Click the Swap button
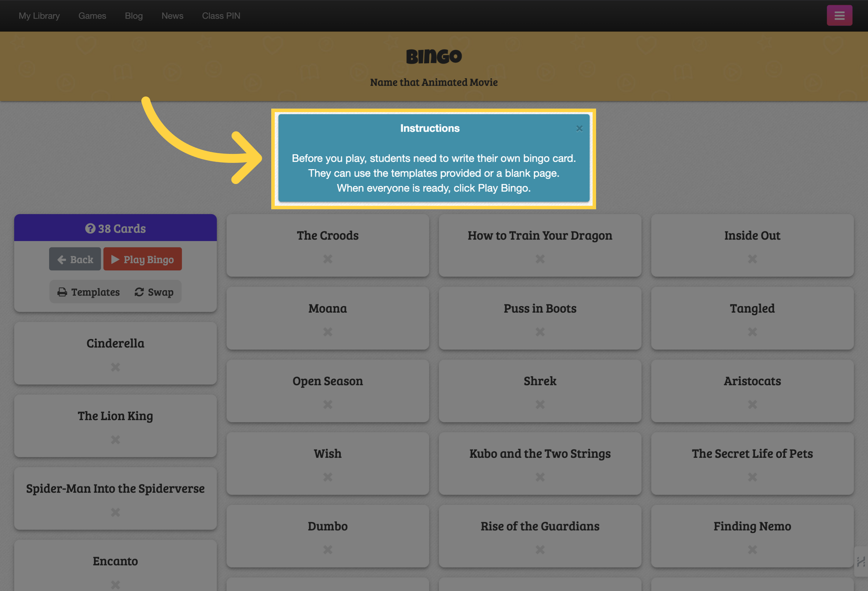This screenshot has width=868, height=591. 154,292
